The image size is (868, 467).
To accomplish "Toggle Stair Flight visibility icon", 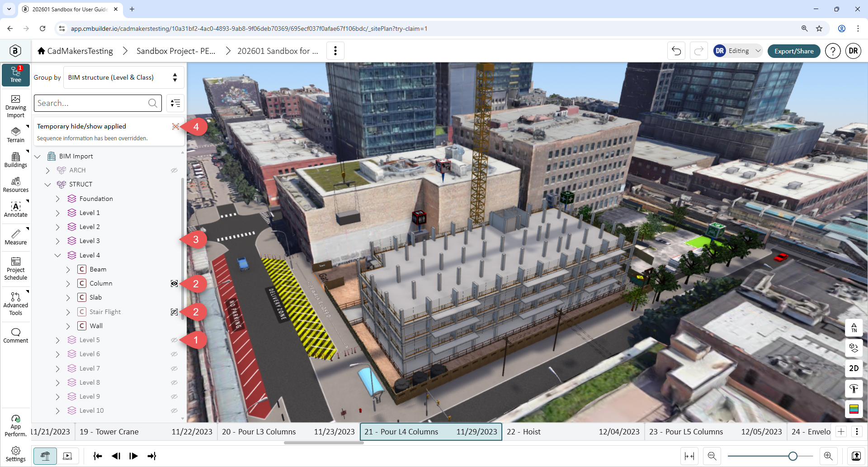I will point(174,312).
